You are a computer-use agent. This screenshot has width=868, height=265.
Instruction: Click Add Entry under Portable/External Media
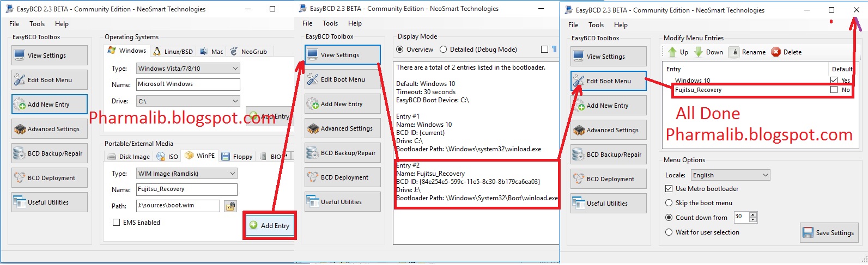tap(270, 225)
